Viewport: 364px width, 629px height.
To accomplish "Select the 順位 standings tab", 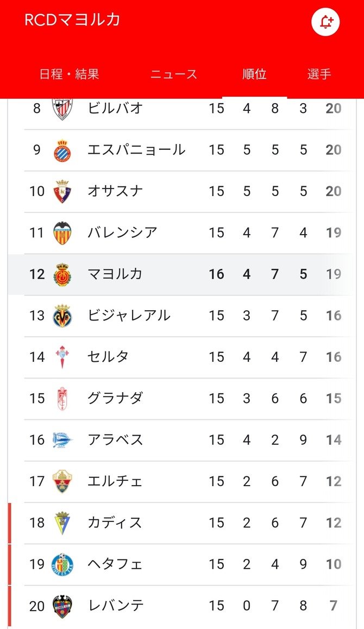I will (x=254, y=74).
